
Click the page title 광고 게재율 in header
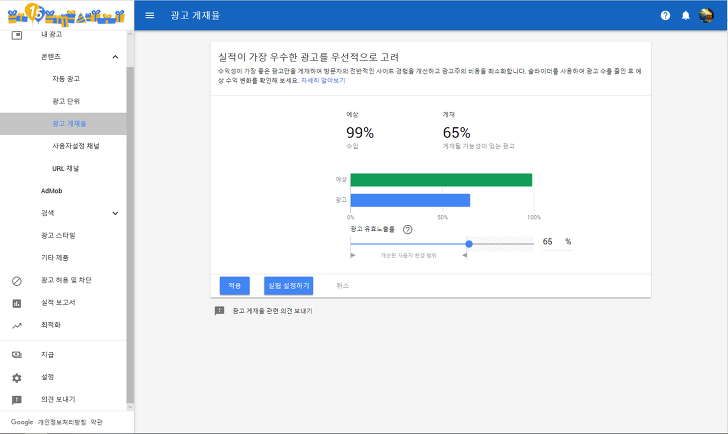(195, 15)
